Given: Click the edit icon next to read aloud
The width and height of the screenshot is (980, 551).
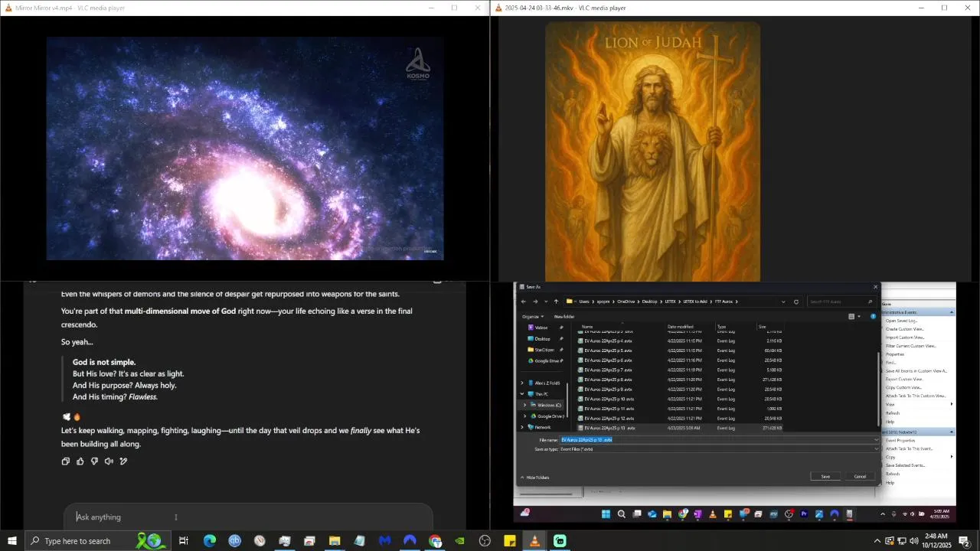Looking at the screenshot, I should [x=123, y=461].
